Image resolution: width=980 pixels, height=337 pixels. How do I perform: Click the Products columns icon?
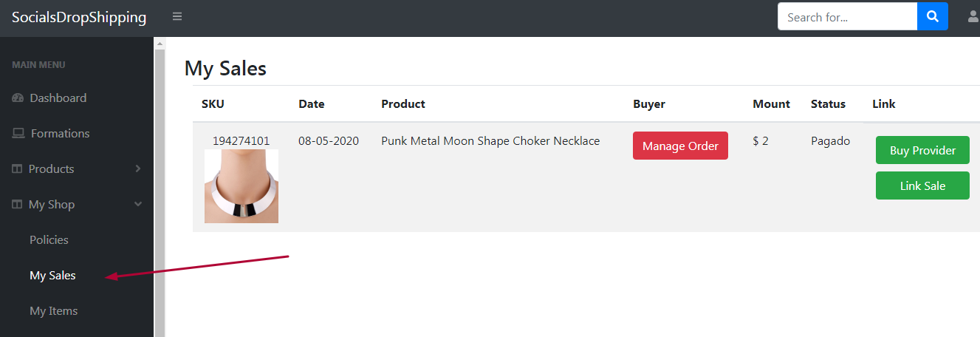click(x=18, y=169)
